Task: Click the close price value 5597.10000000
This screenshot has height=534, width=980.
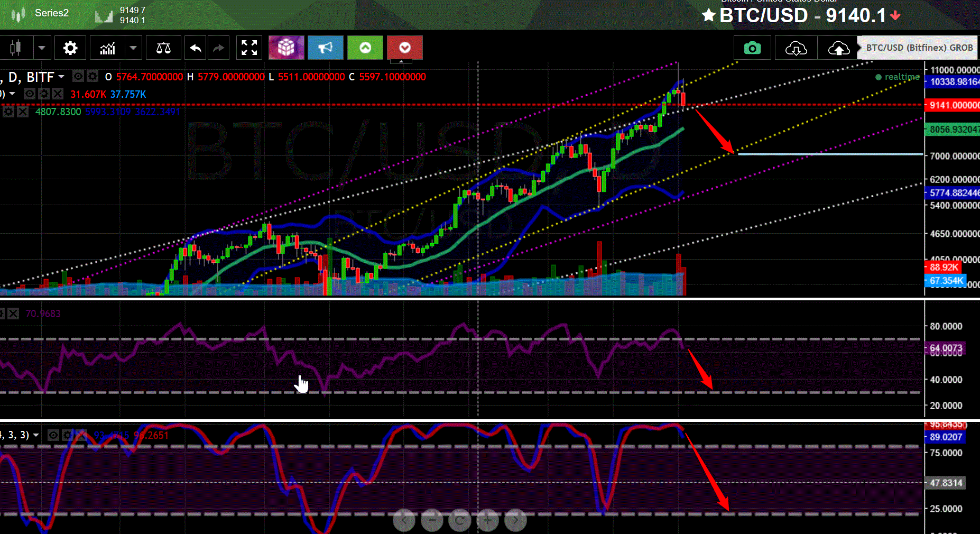Action: pos(393,77)
